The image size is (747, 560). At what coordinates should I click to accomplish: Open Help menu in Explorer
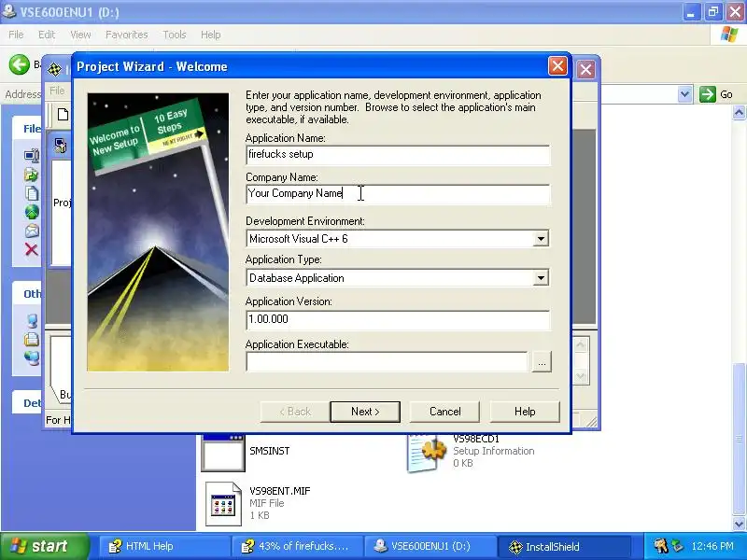[x=211, y=35]
